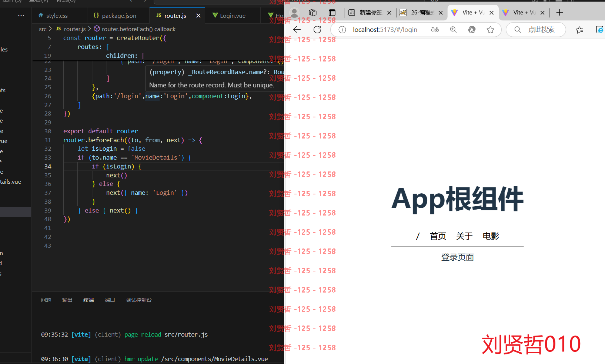Close the second Vite + Vue tab
The image size is (605, 364).
pyautogui.click(x=542, y=13)
